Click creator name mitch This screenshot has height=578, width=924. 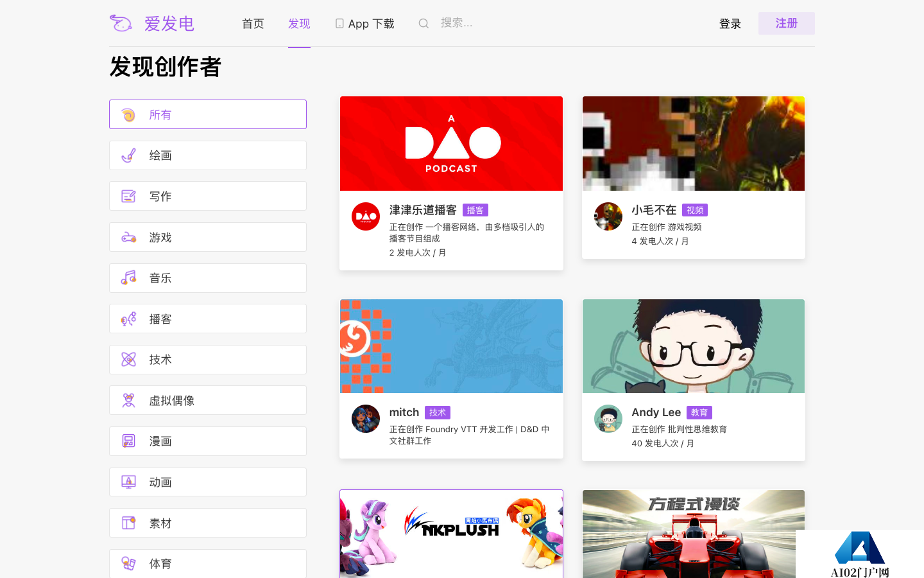click(404, 412)
